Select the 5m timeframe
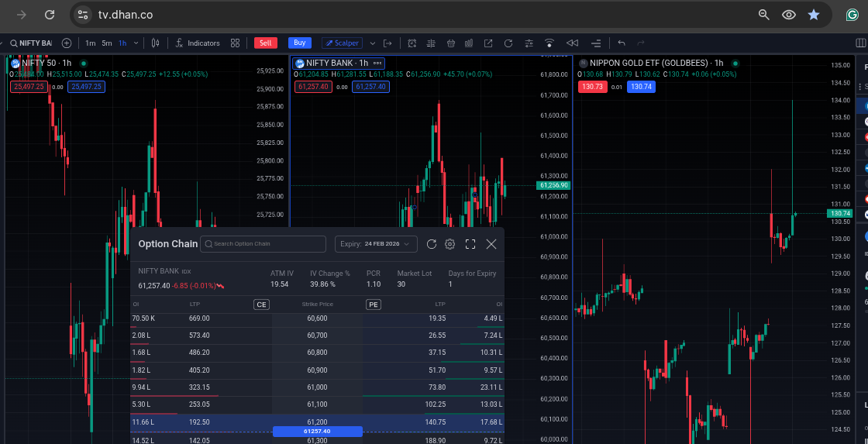The image size is (868, 444). 107,43
